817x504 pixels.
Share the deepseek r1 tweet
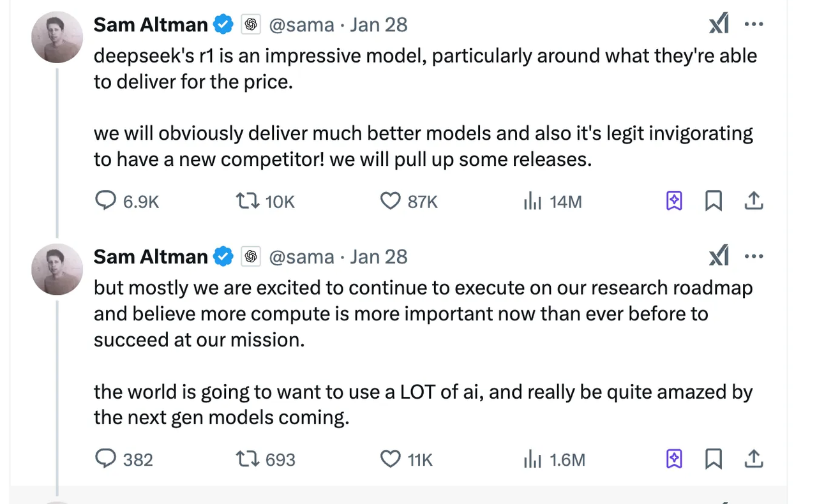click(x=754, y=202)
